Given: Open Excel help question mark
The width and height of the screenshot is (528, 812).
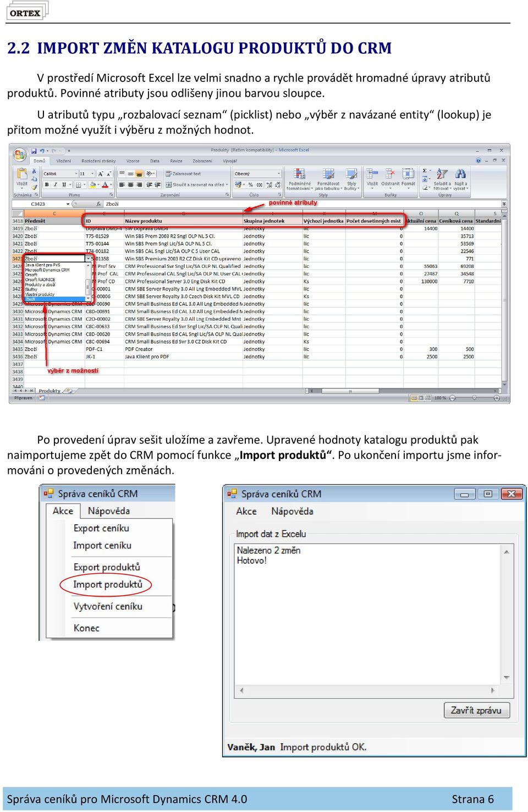Looking at the screenshot, I should click(479, 161).
